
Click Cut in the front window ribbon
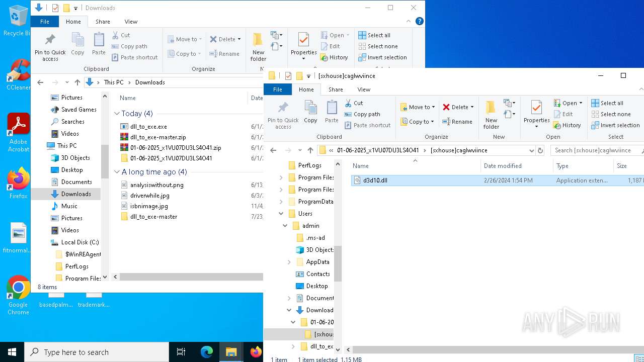click(x=354, y=103)
